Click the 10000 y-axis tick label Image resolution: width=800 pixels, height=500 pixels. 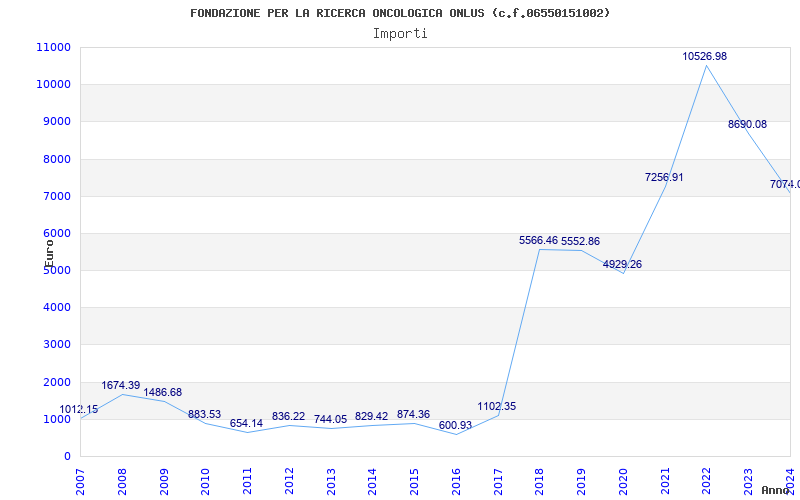[53, 85]
